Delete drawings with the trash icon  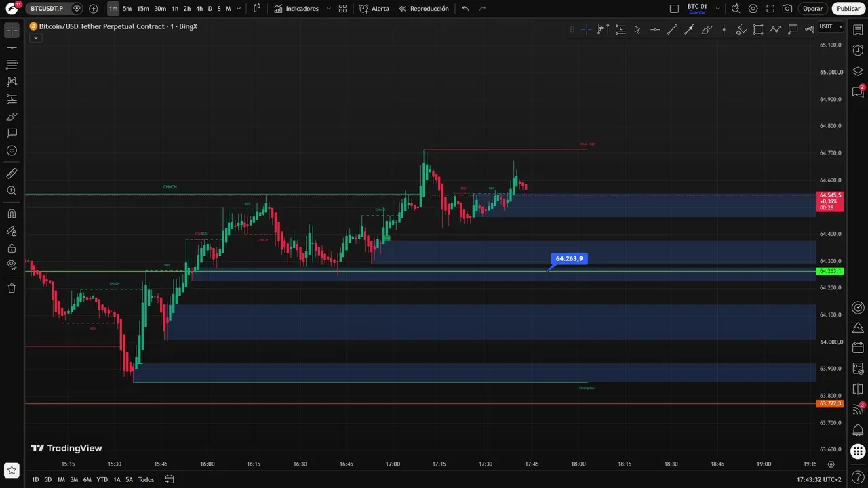point(12,288)
